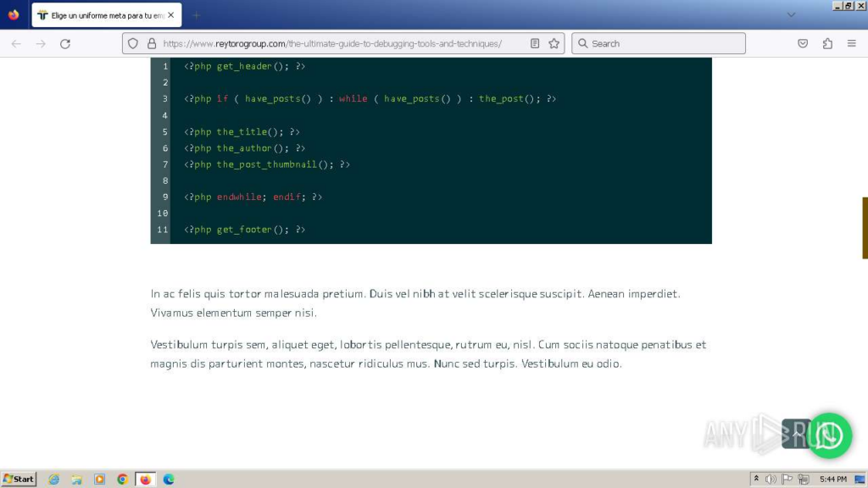Open the Extensions puzzle icon
Screen dimensions: 868x488
pos(827,44)
